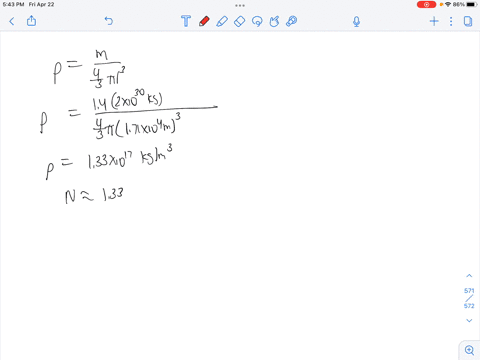
Task: Undo the last stroke
Action: pos(109,21)
